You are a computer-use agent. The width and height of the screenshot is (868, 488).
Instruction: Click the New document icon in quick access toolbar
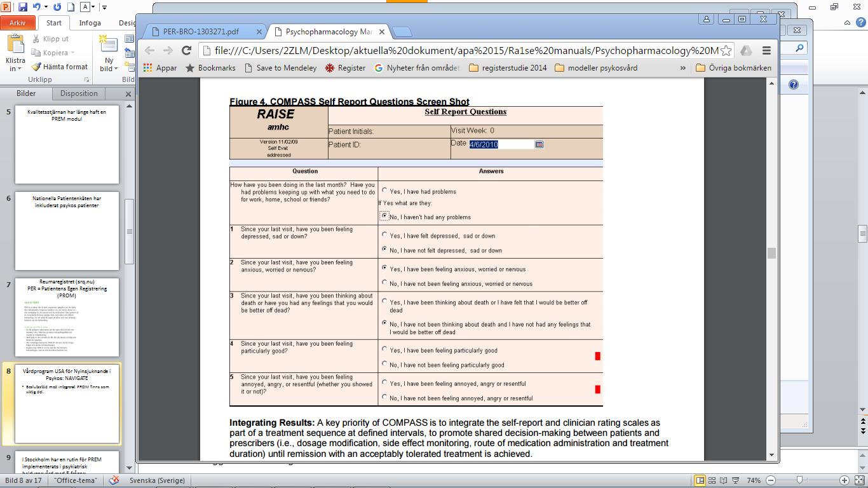[71, 7]
